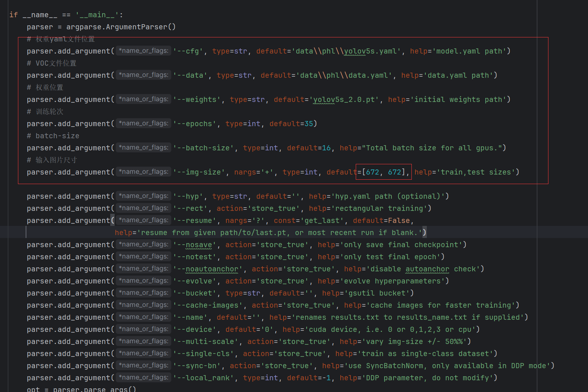Image resolution: width=588 pixels, height=392 pixels.
Task: Click the '--device' argument string
Action: [x=195, y=329]
